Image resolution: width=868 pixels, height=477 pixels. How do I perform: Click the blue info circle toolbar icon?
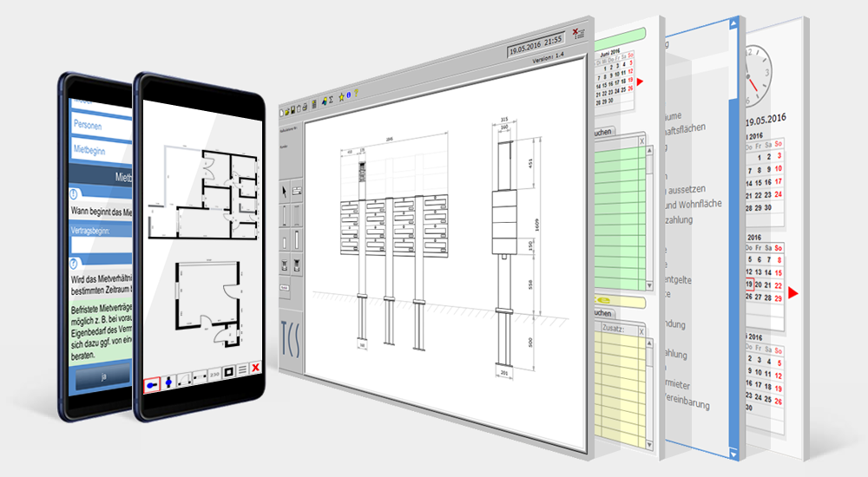347,94
